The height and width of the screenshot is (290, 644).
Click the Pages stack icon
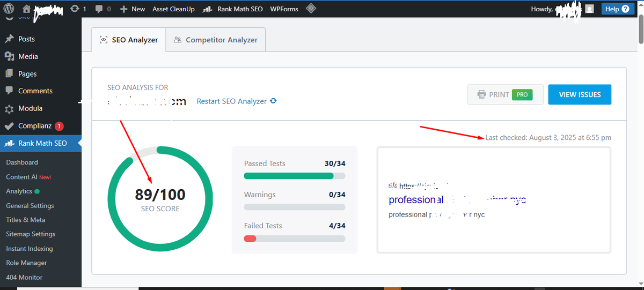click(9, 73)
